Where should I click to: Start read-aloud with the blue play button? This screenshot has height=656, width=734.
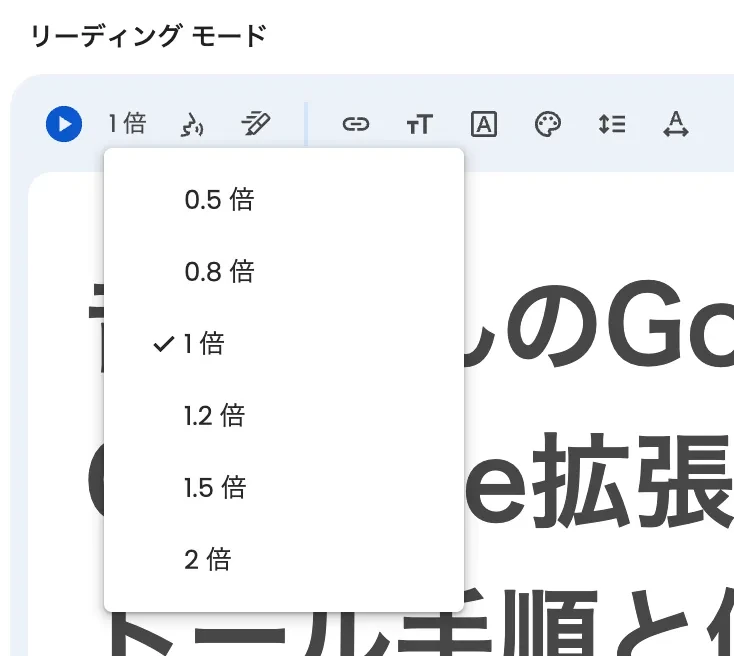[64, 124]
